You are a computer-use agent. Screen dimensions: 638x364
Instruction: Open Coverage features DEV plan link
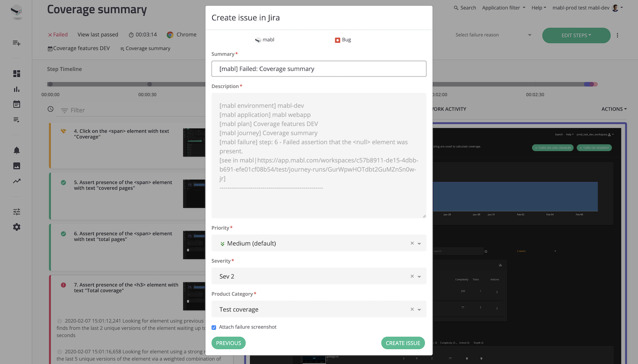click(x=79, y=49)
